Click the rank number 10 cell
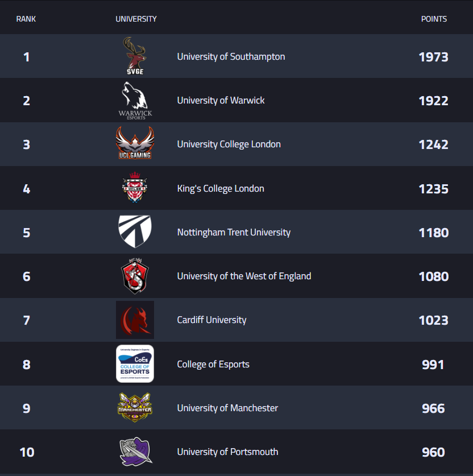This screenshot has height=476, width=473. click(x=27, y=452)
